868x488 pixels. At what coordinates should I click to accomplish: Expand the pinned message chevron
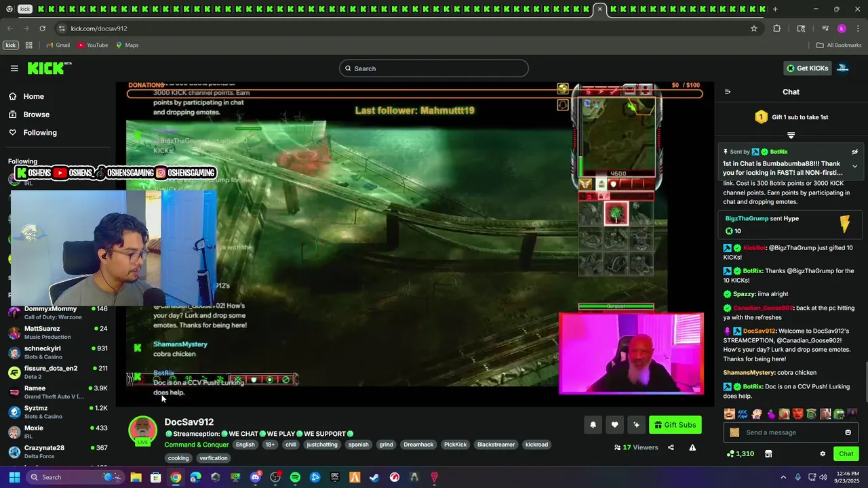854,166
